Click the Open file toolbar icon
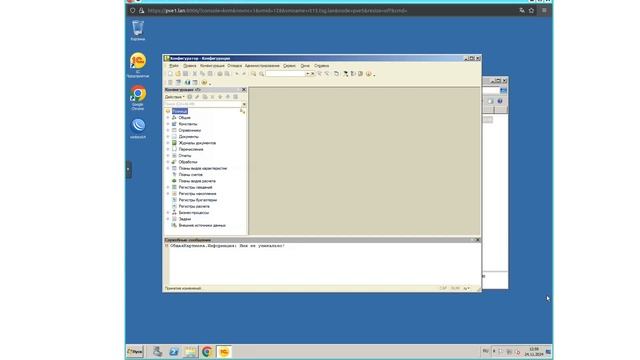The height and width of the screenshot is (360, 640). click(178, 74)
